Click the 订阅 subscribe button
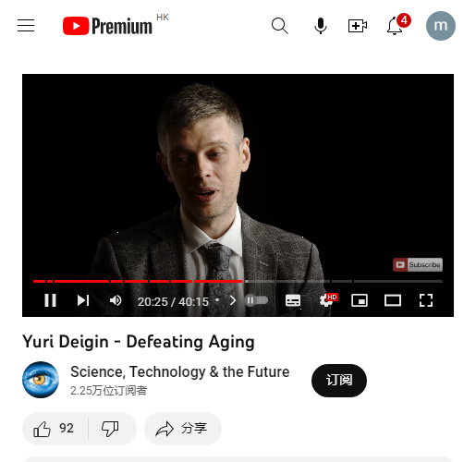This screenshot has width=476, height=462. pos(339,381)
